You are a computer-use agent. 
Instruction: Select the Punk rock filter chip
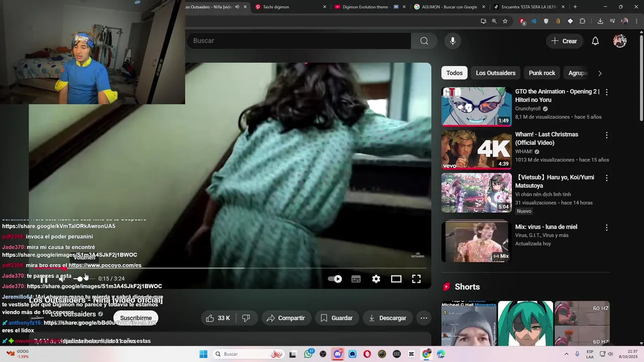[x=542, y=73]
